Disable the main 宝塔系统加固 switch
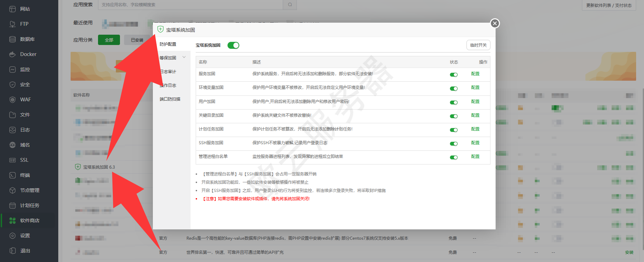 pos(233,45)
